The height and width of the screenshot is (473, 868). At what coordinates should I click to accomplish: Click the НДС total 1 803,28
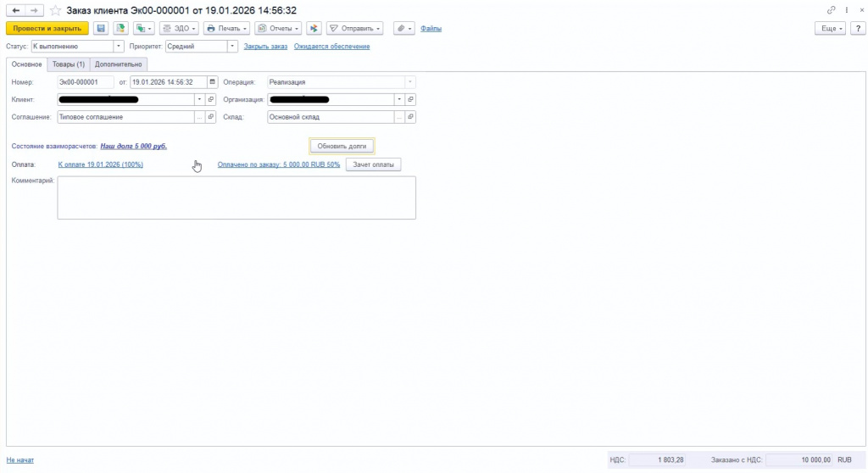click(x=657, y=459)
